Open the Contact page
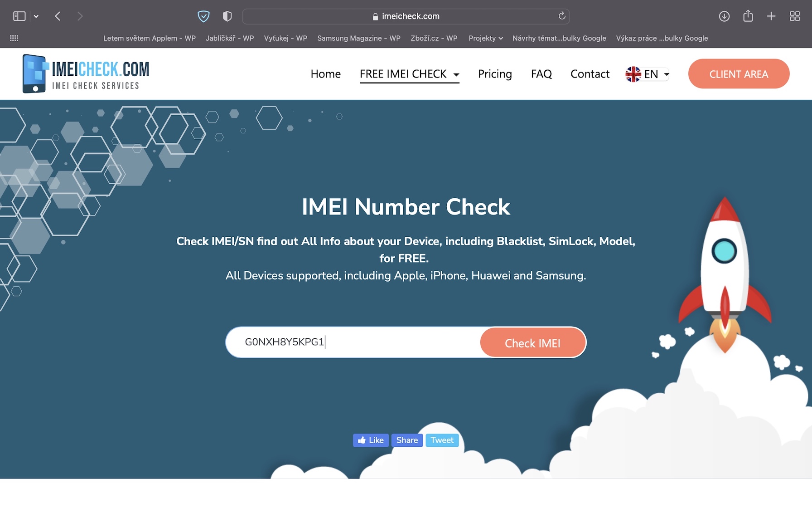Viewport: 812px width, 508px height. click(590, 74)
